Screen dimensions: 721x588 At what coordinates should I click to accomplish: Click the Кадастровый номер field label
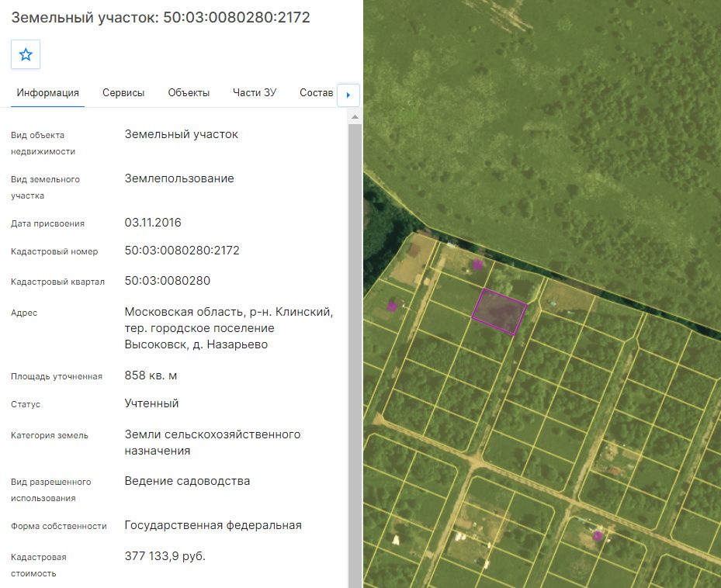[54, 251]
